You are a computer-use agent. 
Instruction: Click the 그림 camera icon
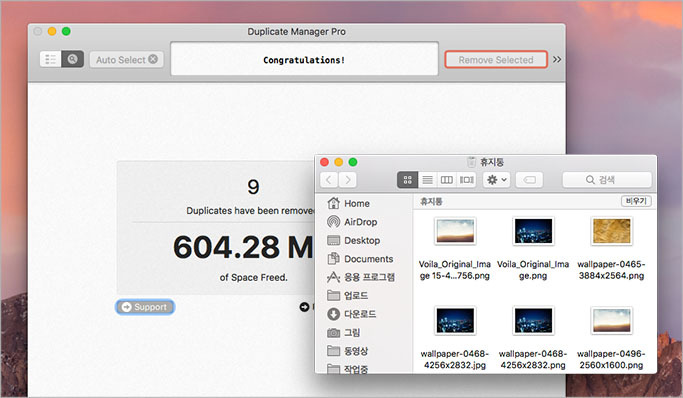[334, 333]
